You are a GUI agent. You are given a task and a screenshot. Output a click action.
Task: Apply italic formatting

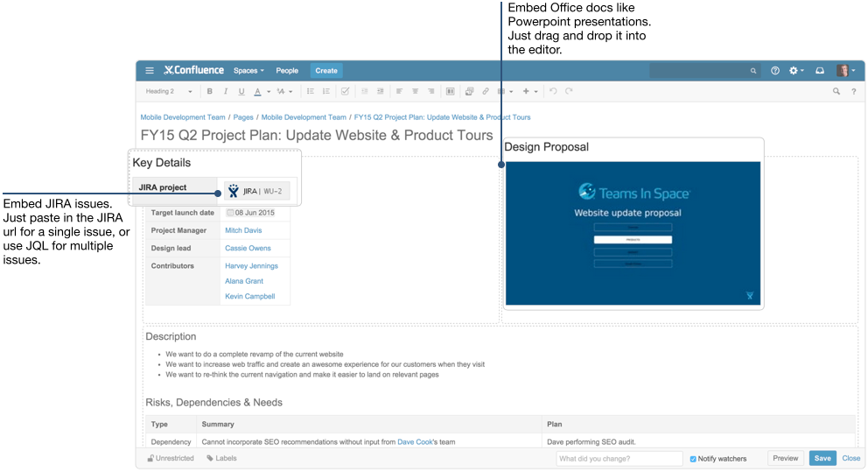(226, 91)
